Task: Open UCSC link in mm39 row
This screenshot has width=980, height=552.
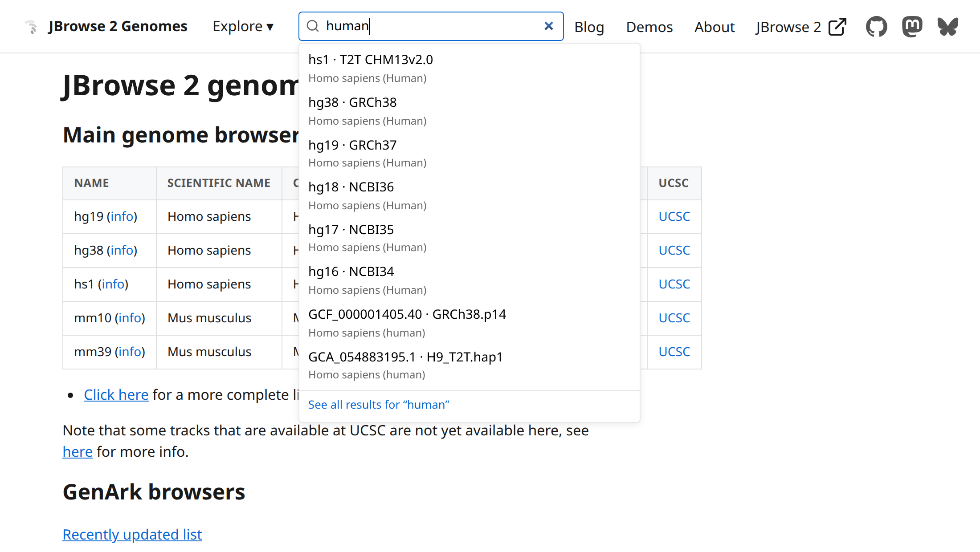Action: [674, 352]
